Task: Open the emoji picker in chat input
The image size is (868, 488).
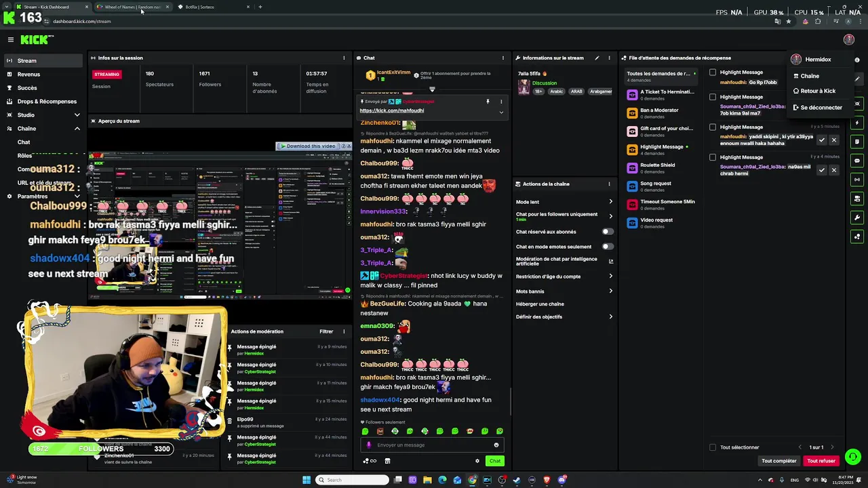Action: click(496, 445)
